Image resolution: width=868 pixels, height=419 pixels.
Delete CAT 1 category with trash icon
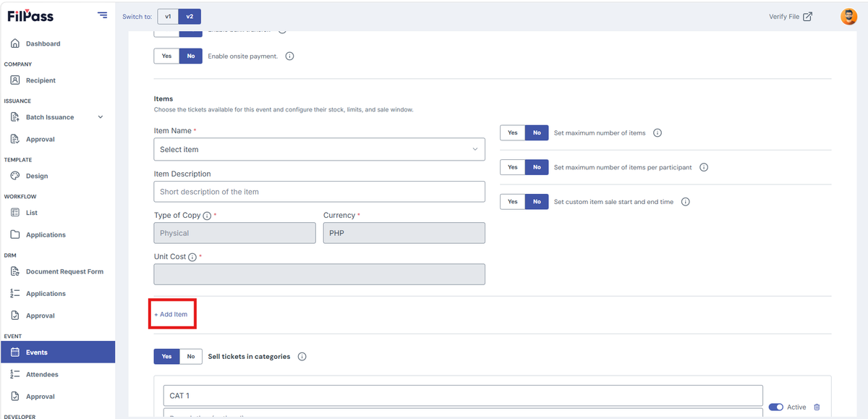tap(817, 407)
